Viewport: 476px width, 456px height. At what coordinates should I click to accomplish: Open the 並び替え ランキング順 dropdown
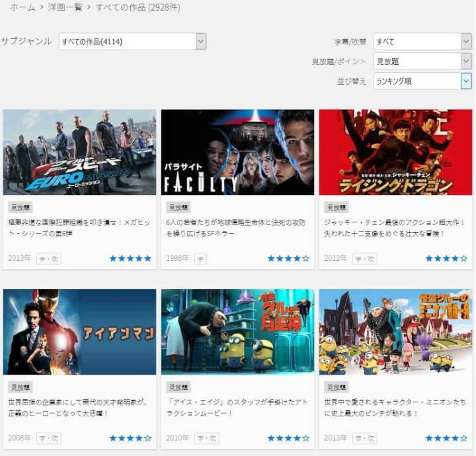pyautogui.click(x=422, y=81)
